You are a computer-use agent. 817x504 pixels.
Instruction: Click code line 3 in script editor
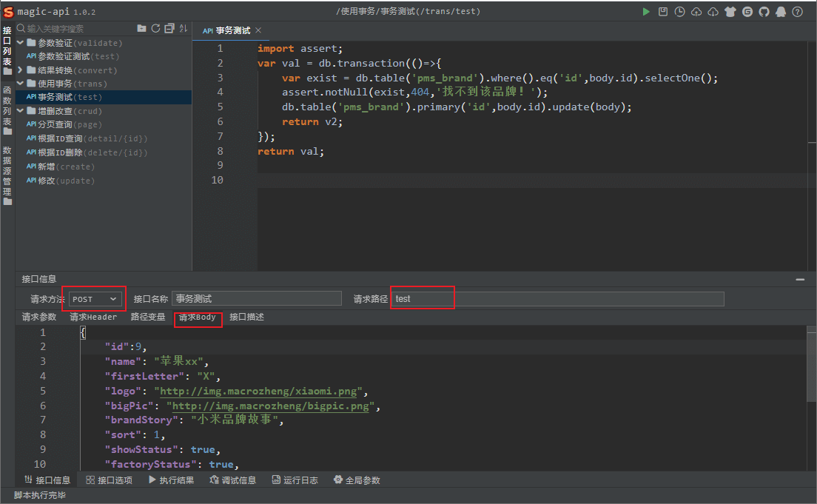coord(500,78)
